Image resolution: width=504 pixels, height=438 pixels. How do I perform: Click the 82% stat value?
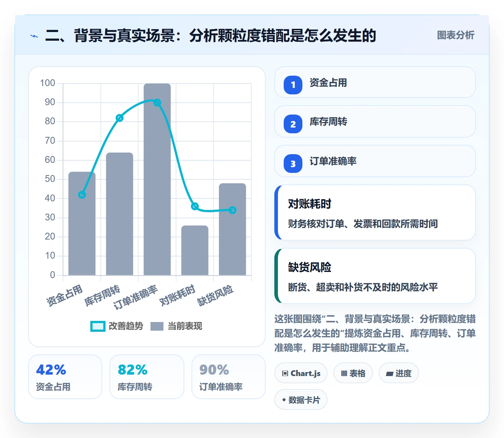[x=133, y=370]
